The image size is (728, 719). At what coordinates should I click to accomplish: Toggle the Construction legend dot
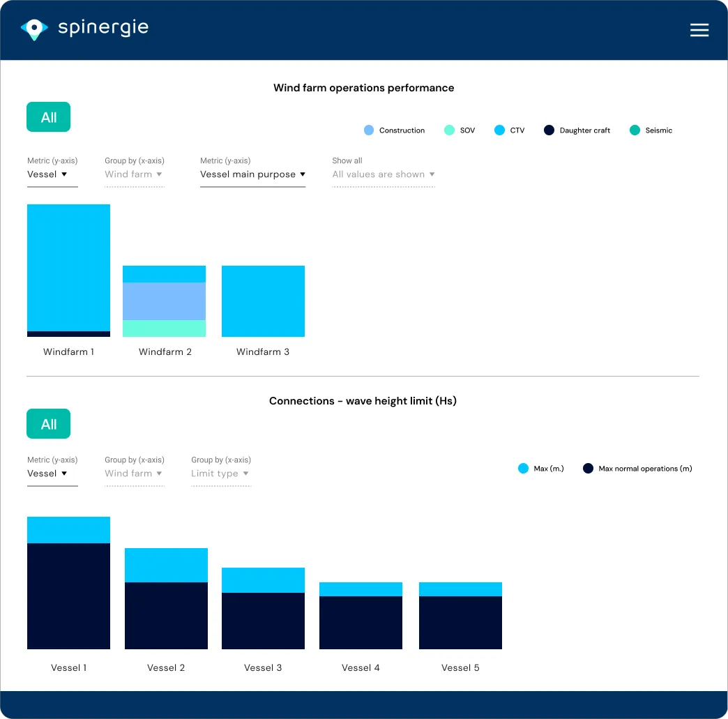click(369, 130)
